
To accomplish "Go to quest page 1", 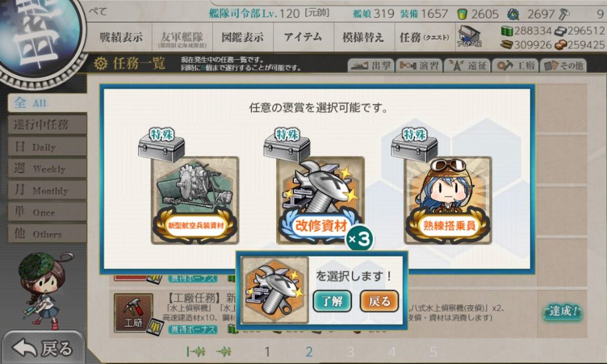I will click(x=267, y=352).
